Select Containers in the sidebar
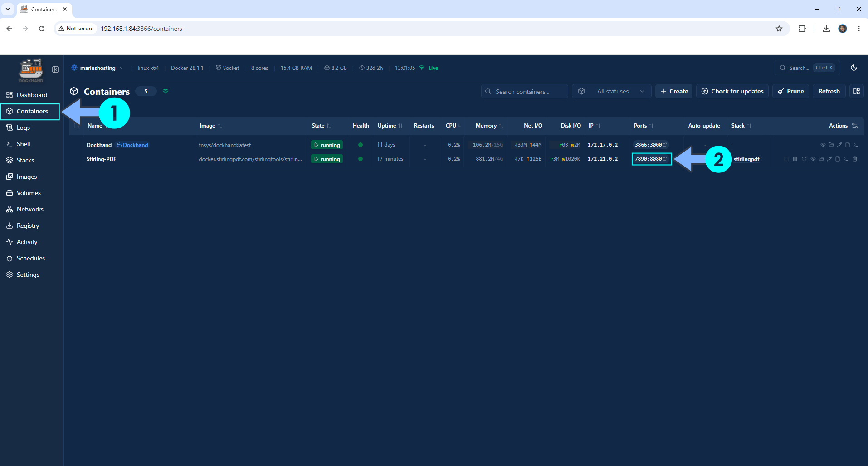 [30, 111]
